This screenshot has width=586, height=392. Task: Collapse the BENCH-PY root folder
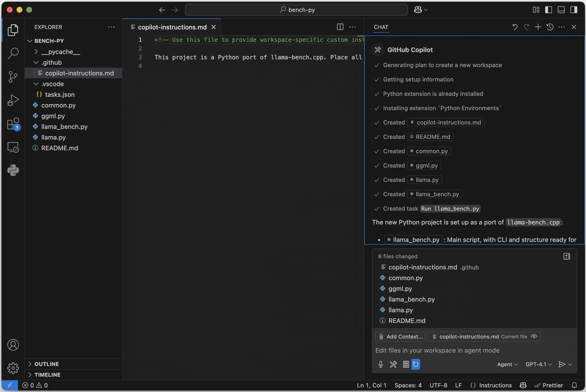point(30,41)
